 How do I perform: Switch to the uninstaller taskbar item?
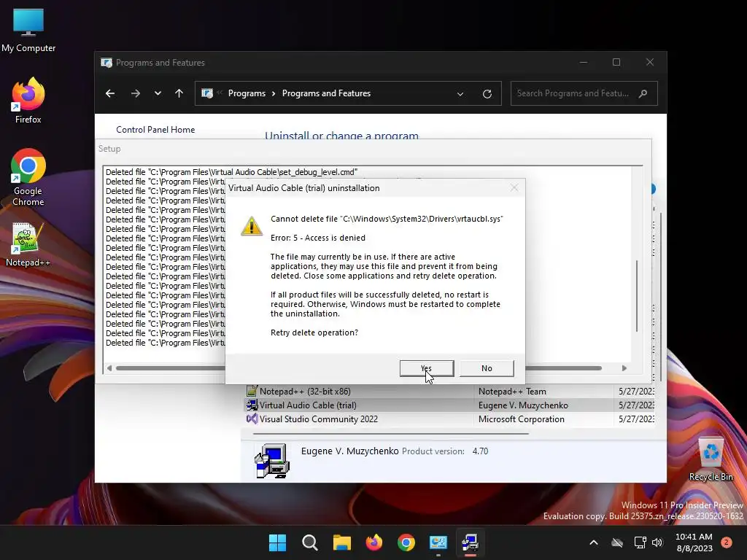[x=471, y=542]
